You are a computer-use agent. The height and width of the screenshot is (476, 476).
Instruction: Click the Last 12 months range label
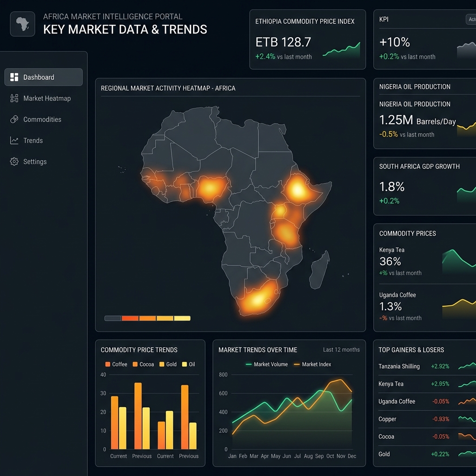341,350
